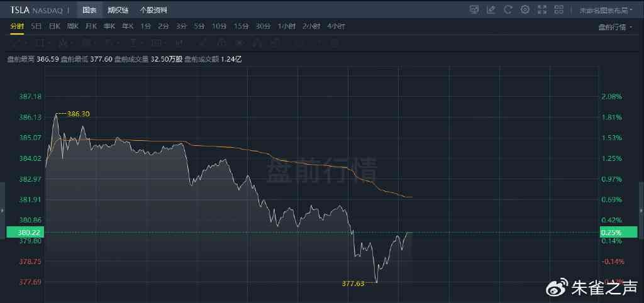Click the TSLA ticker symbol
Image resolution: width=644 pixels, height=303 pixels.
pos(19,10)
